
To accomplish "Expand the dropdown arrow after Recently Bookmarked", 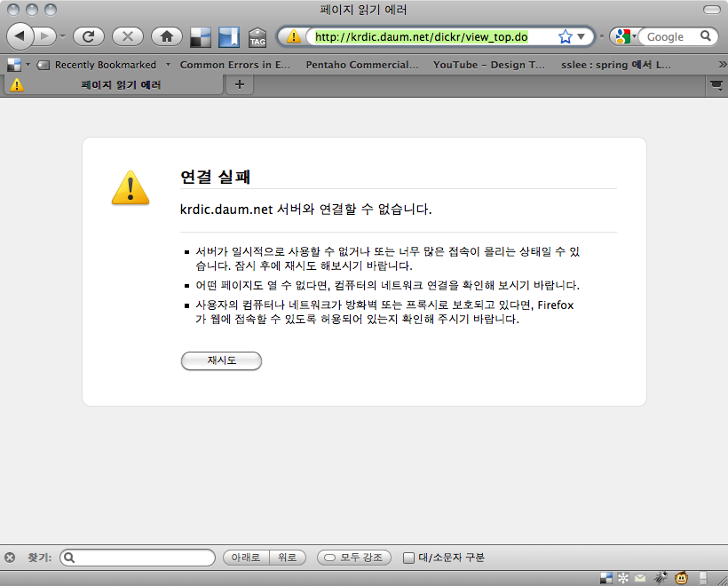I will 168,65.
